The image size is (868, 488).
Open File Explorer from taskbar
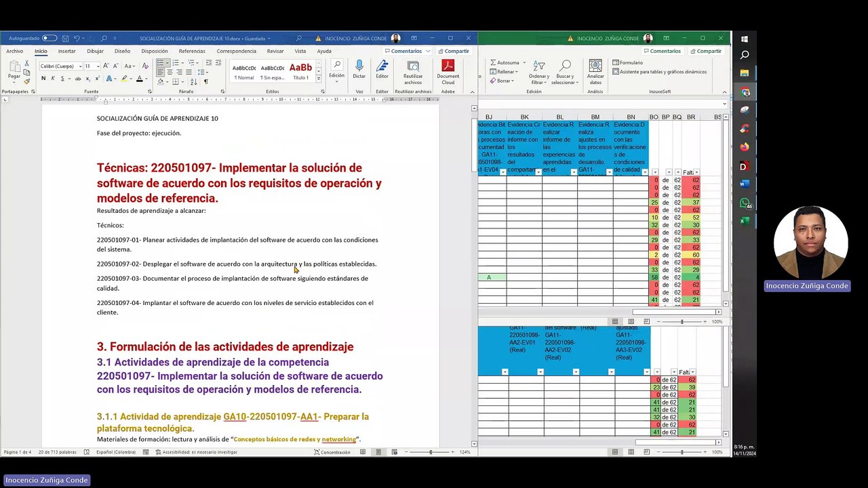tap(745, 73)
